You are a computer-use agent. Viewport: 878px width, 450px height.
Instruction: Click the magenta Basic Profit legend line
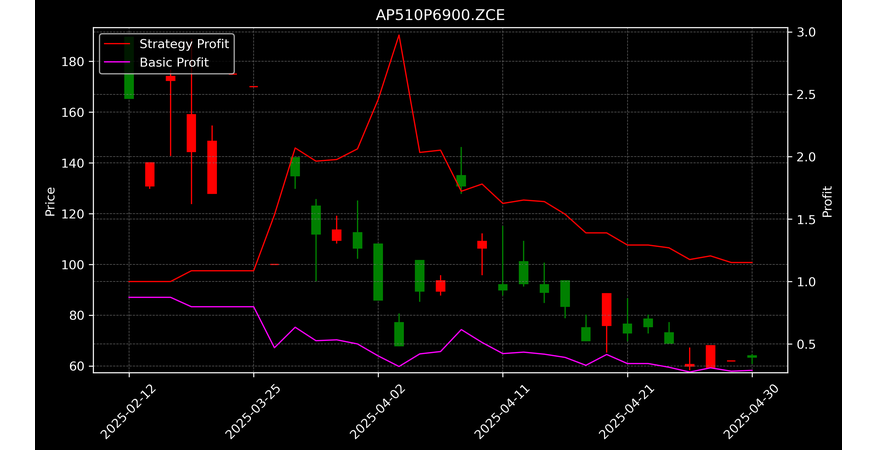coord(118,62)
